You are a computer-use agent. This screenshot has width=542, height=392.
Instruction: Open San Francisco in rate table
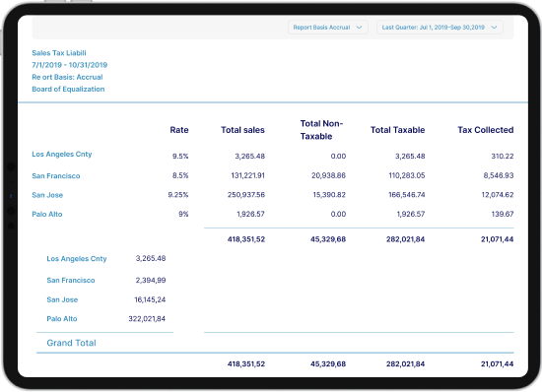(56, 175)
